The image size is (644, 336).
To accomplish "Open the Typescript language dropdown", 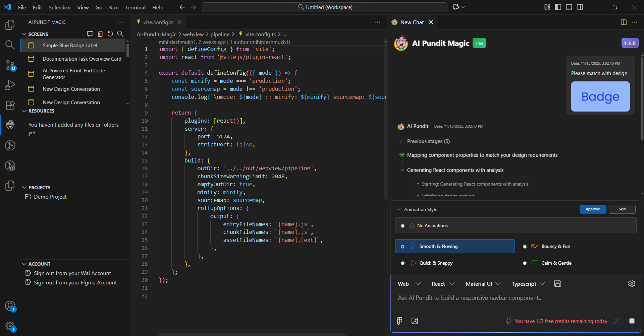I will [x=528, y=283].
